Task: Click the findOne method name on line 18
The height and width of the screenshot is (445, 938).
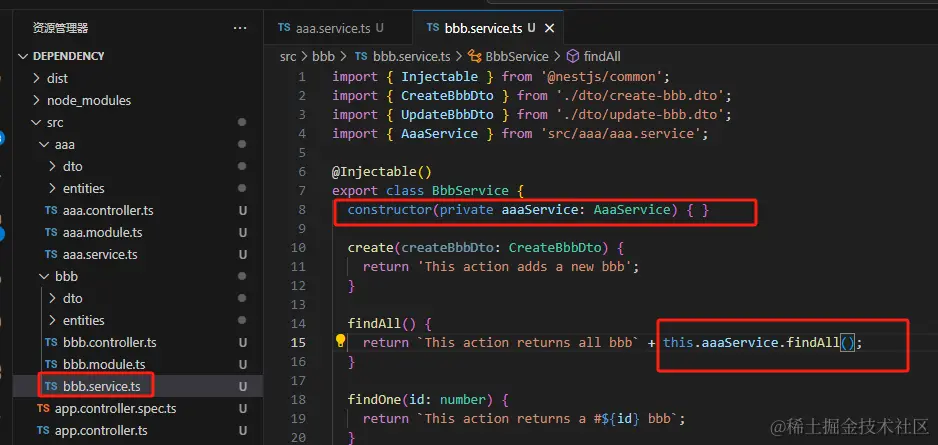Action: (x=374, y=399)
